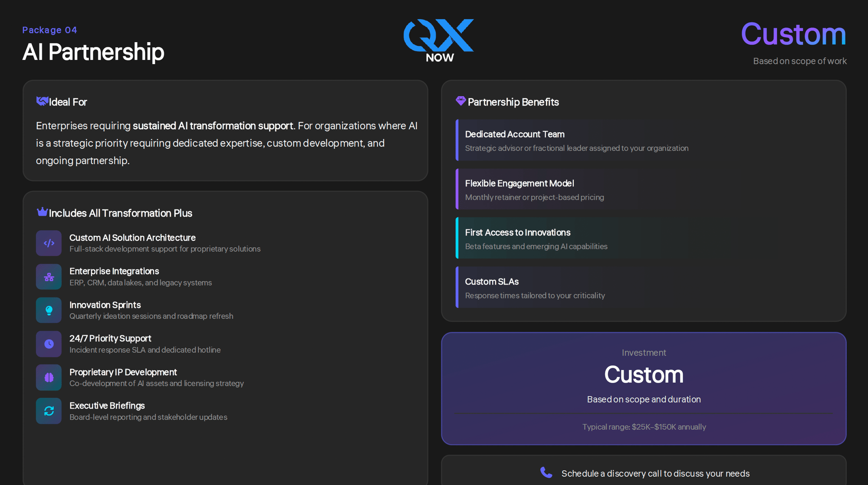Click the QX NOW logo
Screen dimensions: 868x485
439,40
